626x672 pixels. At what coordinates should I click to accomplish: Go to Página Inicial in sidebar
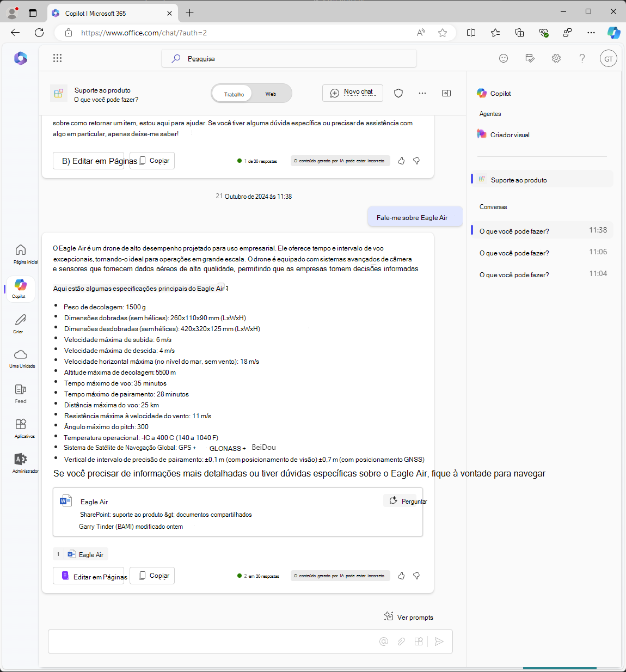coord(21,254)
